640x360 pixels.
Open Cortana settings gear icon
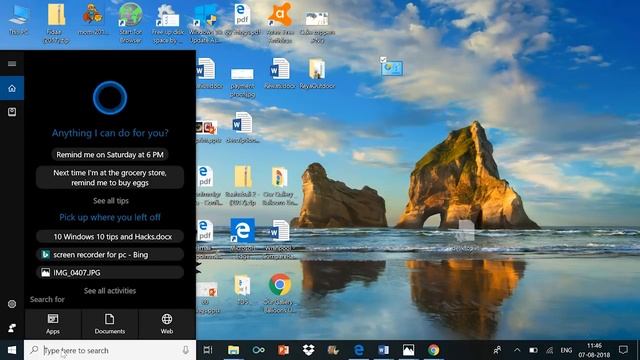(12, 304)
